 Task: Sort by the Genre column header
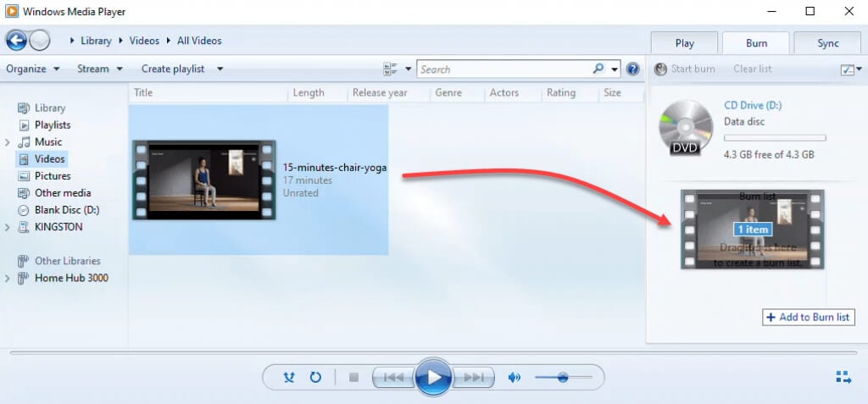[x=448, y=93]
